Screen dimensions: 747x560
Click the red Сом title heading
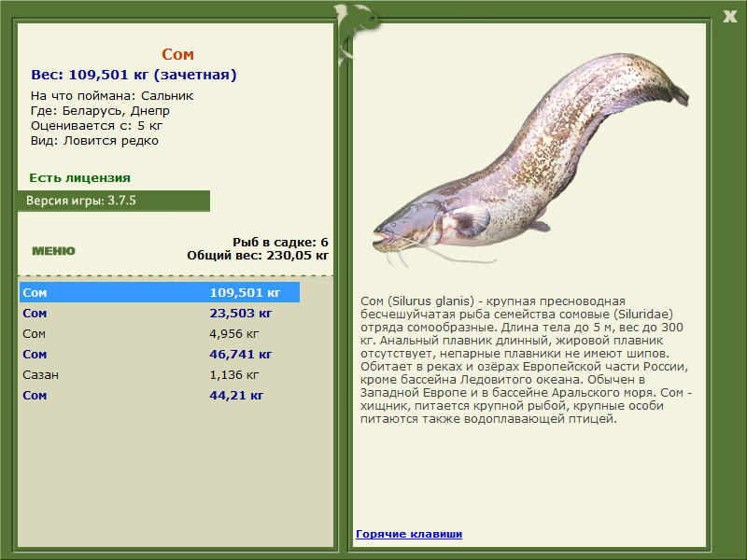(177, 54)
